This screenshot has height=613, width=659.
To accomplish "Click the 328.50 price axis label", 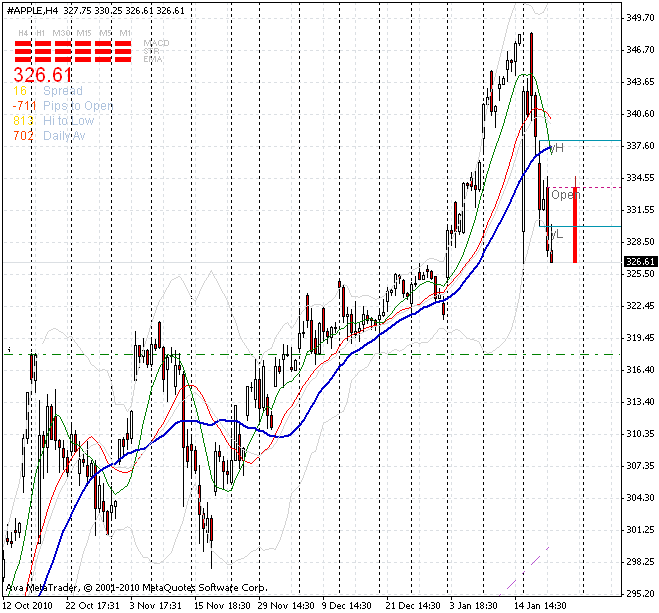I will (640, 242).
